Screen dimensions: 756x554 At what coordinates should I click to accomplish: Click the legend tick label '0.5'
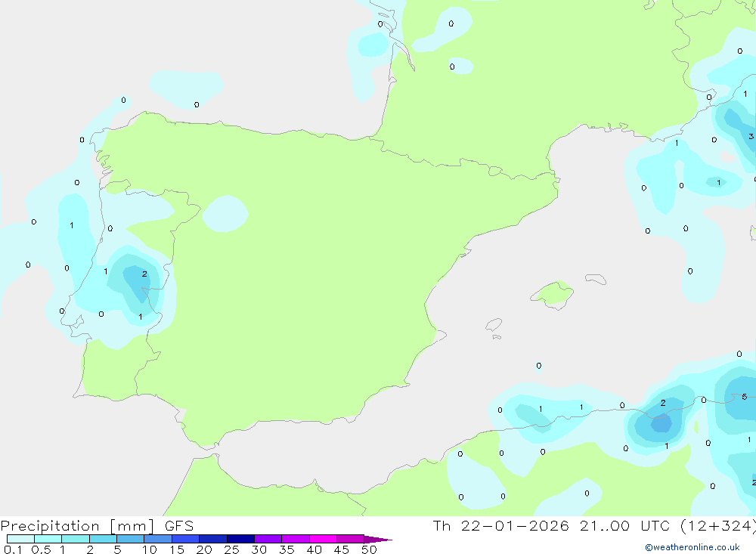pos(41,549)
